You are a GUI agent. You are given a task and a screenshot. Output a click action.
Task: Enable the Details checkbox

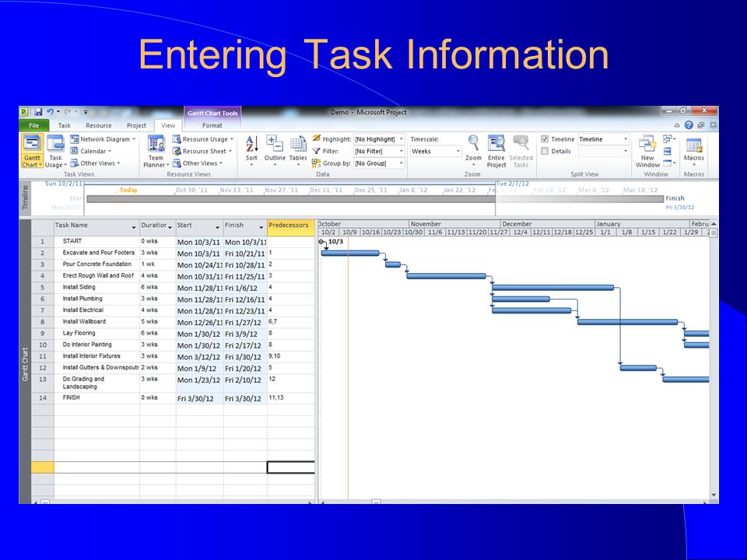(x=545, y=151)
